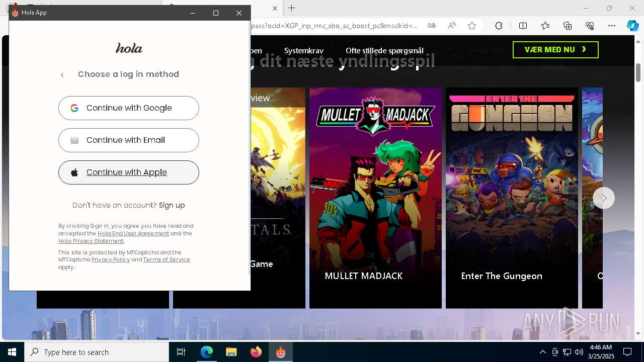
Task: Open Ofte stillede spørgsmål menu item
Action: click(x=384, y=50)
